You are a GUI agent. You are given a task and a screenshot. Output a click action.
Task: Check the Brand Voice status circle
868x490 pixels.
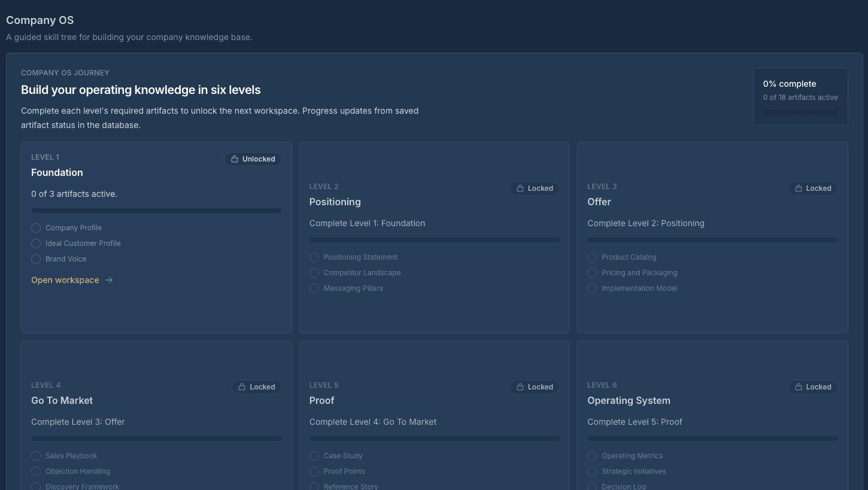[x=36, y=259]
